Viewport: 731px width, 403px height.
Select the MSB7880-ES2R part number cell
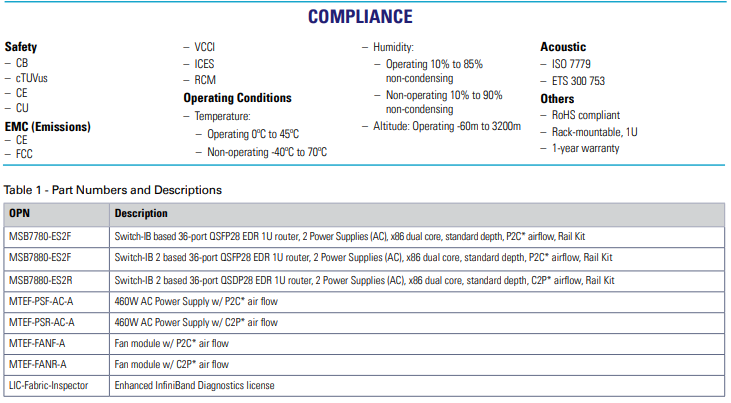coord(46,279)
